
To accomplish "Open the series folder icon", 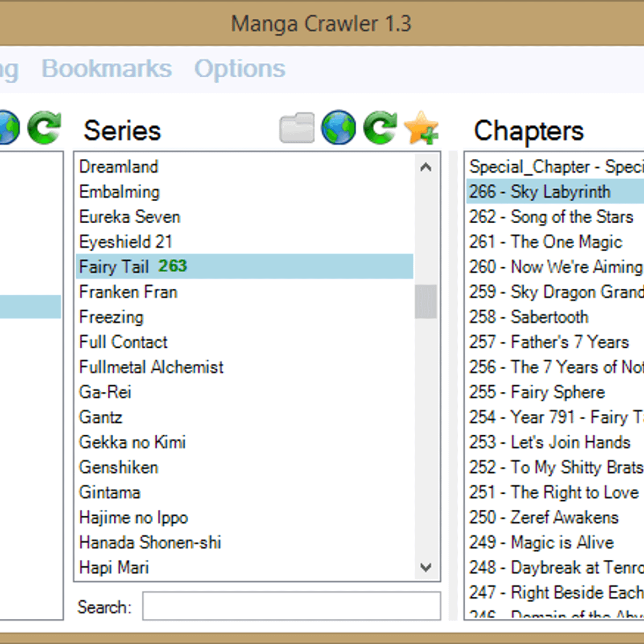I will [x=297, y=128].
